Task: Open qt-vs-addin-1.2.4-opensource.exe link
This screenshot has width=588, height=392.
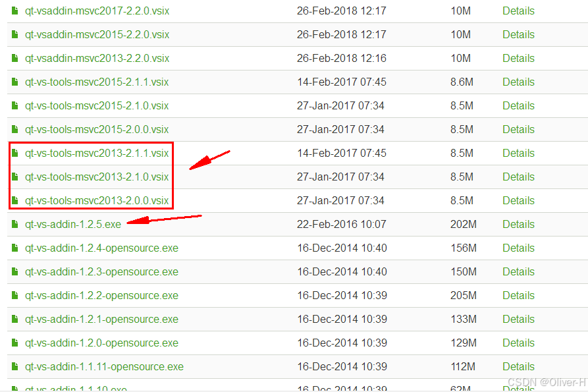Action: click(101, 248)
